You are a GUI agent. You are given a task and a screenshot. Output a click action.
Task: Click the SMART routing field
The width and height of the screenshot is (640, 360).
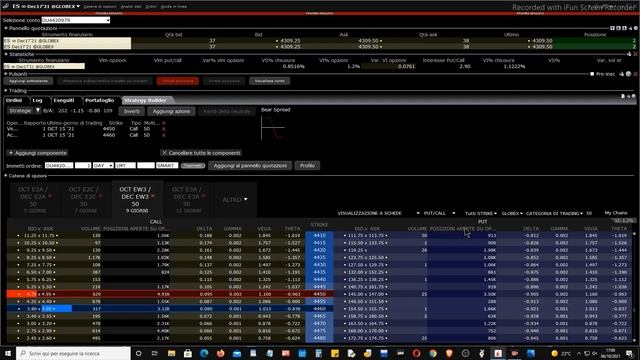point(167,165)
